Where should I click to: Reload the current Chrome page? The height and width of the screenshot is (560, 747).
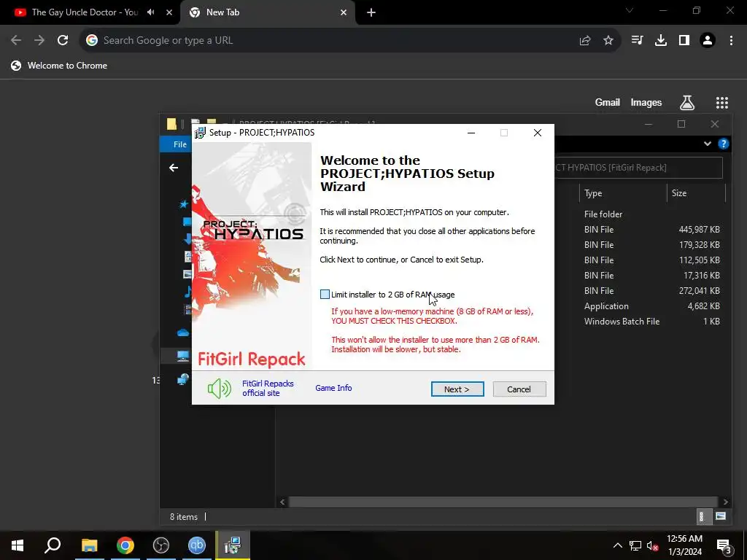[63, 41]
